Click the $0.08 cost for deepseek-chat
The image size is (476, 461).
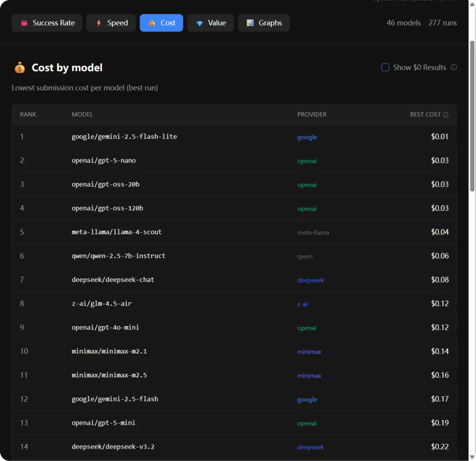click(439, 280)
